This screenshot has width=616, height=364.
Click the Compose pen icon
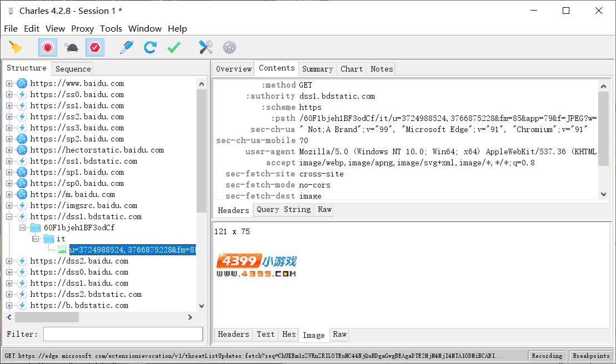(x=127, y=48)
